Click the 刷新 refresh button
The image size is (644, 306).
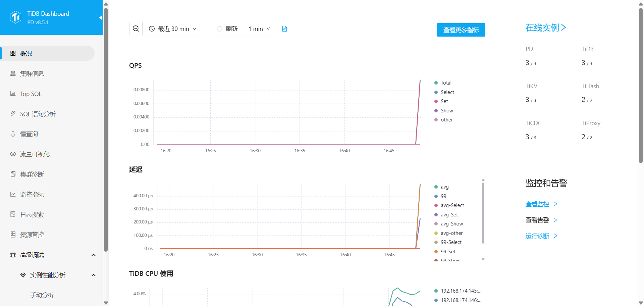[227, 29]
